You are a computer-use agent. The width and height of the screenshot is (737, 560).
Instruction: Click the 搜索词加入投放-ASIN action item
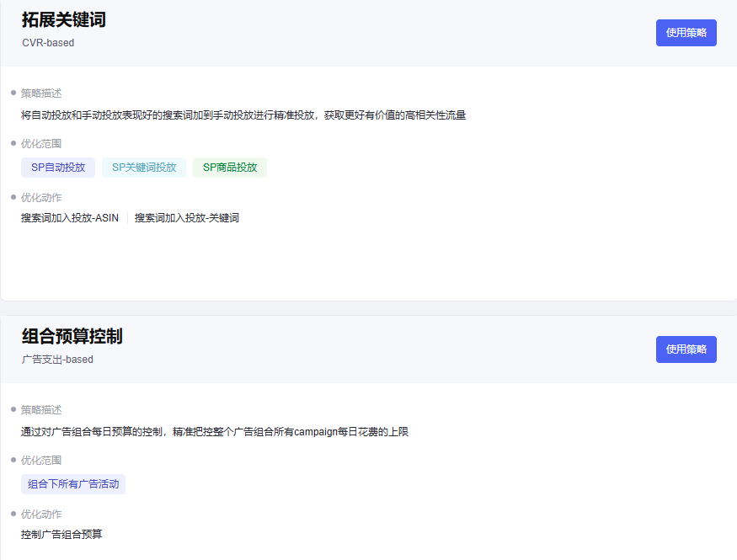tap(70, 216)
